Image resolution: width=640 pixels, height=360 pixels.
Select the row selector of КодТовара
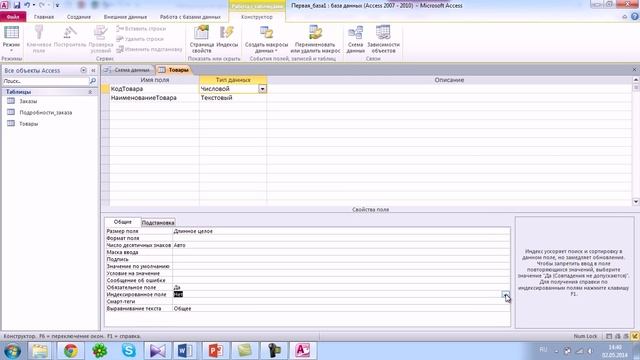[x=105, y=89]
